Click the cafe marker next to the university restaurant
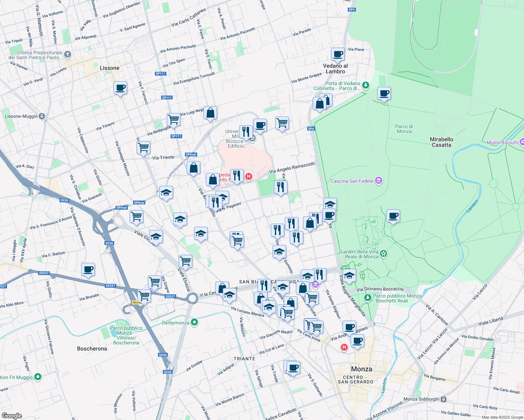524x420 pixels. (x=260, y=126)
